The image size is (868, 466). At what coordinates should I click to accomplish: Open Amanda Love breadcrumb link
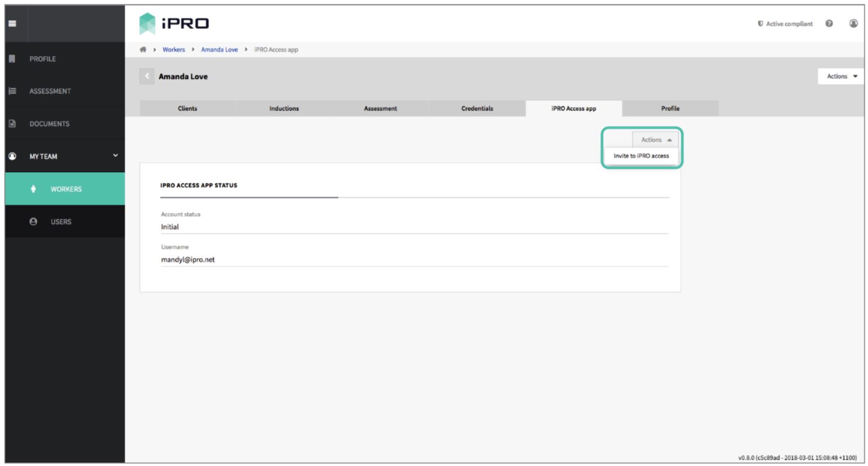pyautogui.click(x=219, y=49)
